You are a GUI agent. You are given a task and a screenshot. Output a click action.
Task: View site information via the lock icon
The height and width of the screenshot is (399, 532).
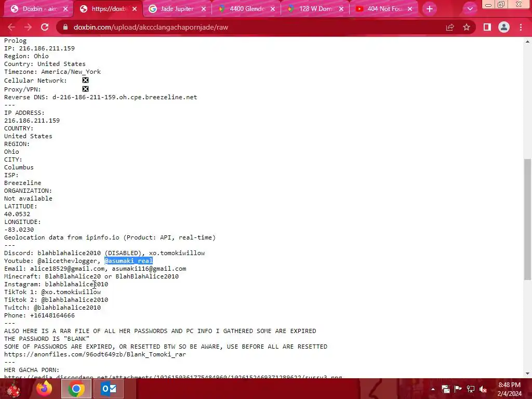pyautogui.click(x=65, y=27)
